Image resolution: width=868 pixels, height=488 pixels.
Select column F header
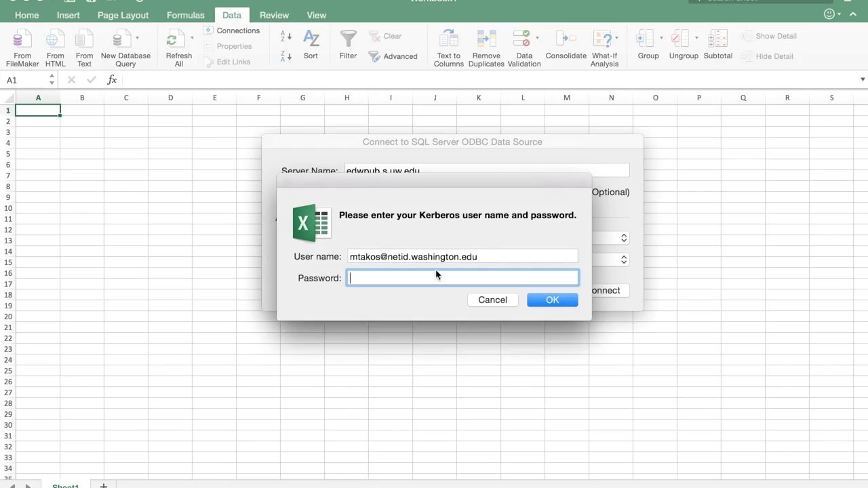(258, 98)
